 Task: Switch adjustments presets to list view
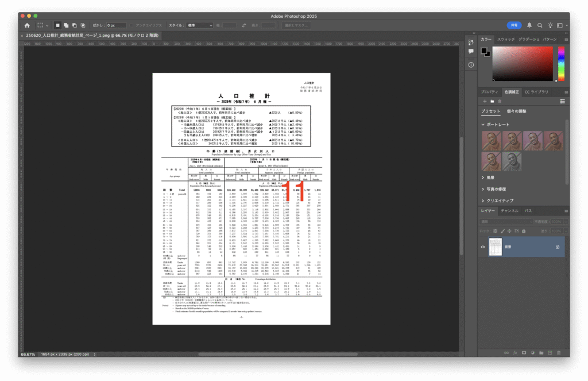click(x=563, y=101)
